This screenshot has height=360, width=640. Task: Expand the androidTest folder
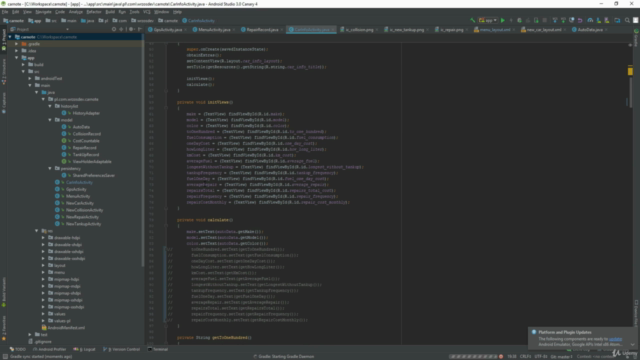tap(30, 78)
